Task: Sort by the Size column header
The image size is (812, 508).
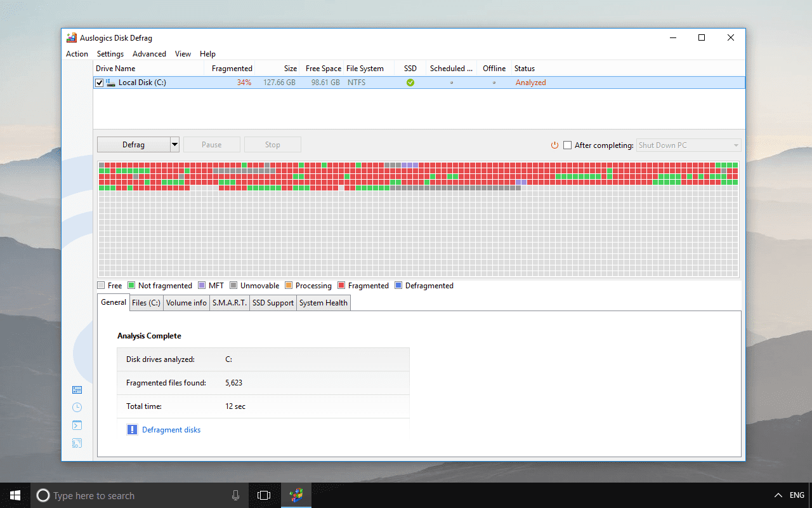Action: click(x=278, y=69)
